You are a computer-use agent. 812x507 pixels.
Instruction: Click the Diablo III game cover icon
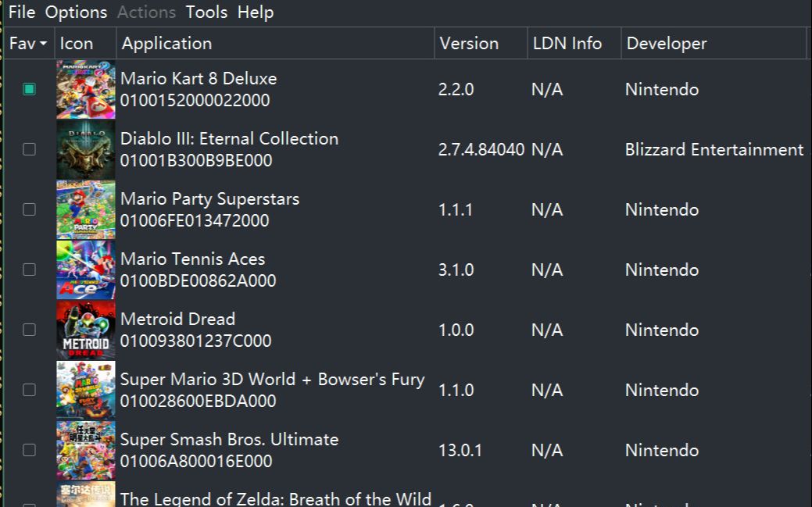(x=86, y=149)
